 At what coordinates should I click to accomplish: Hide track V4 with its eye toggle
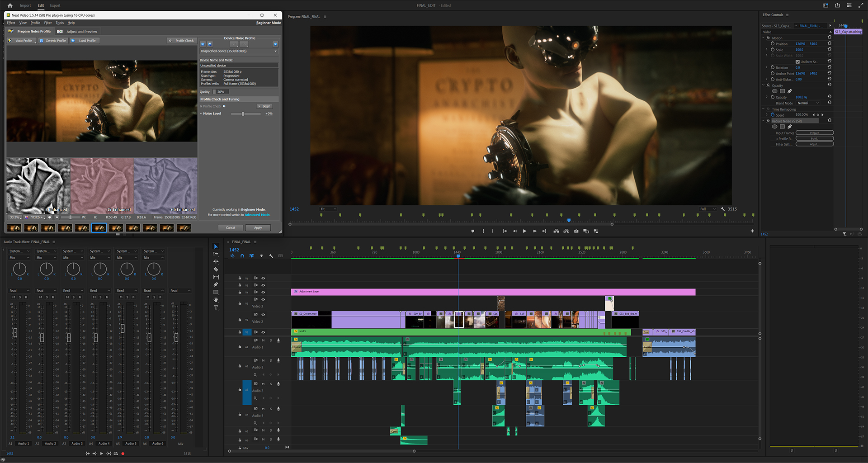click(x=263, y=292)
